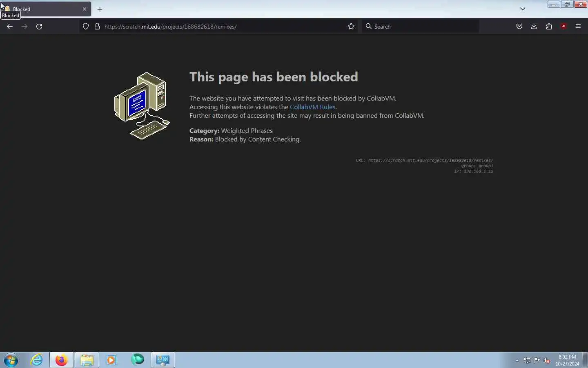Restore down the Firefox window
Screen dimensions: 588x368
pos(567,4)
